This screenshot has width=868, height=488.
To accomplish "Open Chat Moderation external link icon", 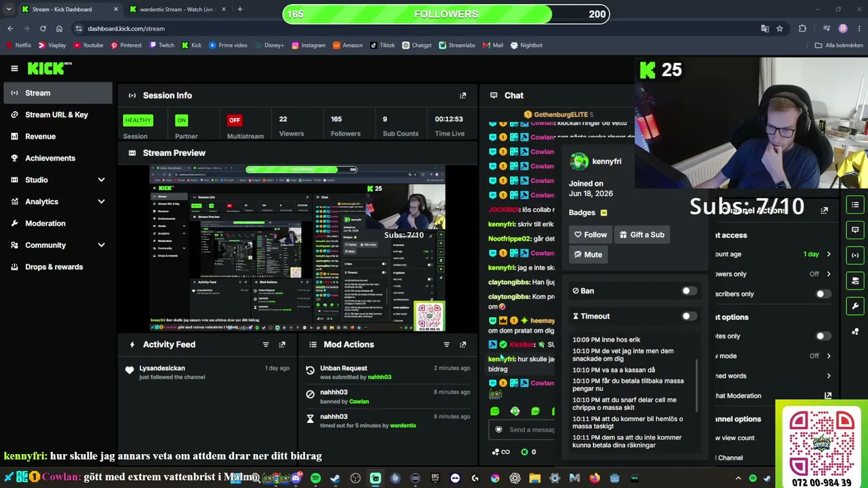I will click(828, 396).
